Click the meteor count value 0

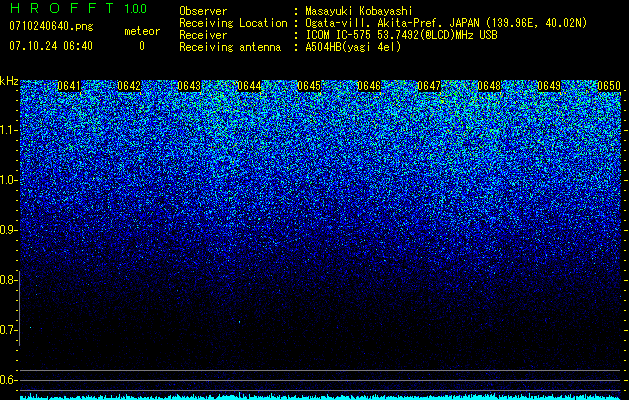click(x=142, y=46)
